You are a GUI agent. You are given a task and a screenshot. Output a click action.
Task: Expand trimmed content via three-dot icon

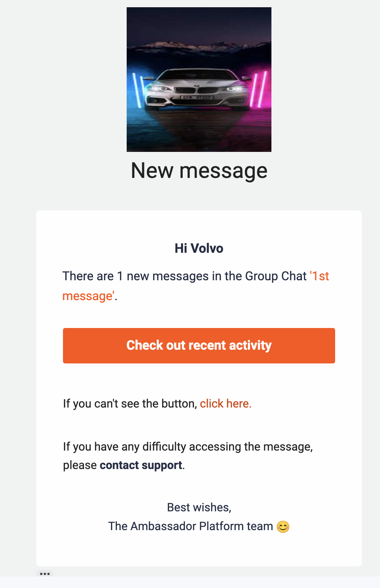(x=45, y=574)
